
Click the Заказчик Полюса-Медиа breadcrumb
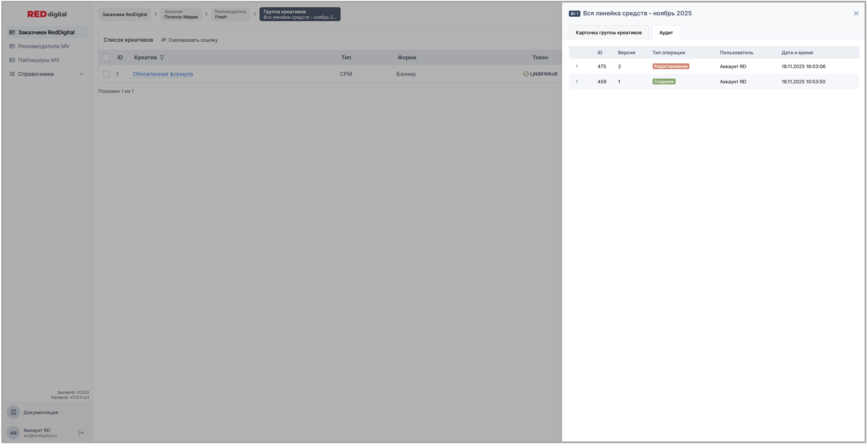click(x=181, y=15)
